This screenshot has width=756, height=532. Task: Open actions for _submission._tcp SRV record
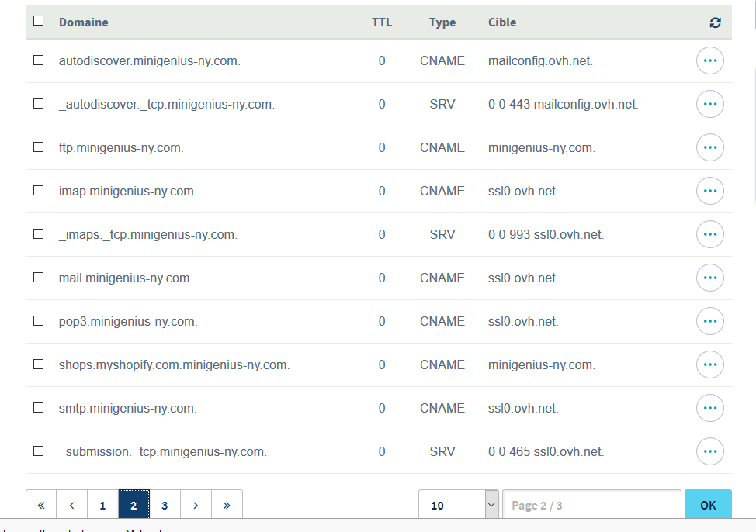pyautogui.click(x=709, y=451)
